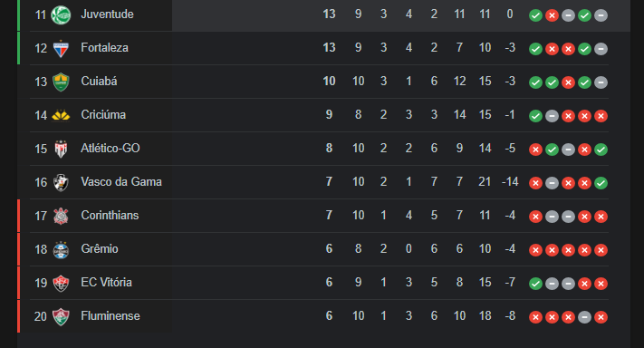644x348 pixels.
Task: Click Atlético-GO's last green win indicator
Action: (601, 150)
